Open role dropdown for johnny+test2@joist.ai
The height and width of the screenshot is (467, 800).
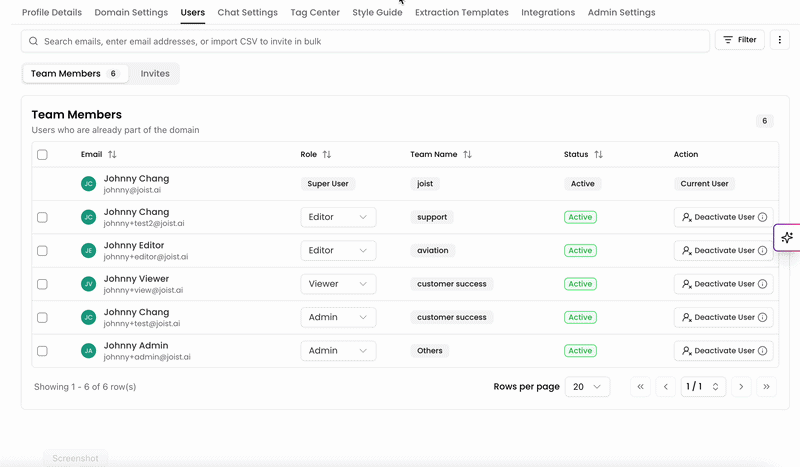338,217
